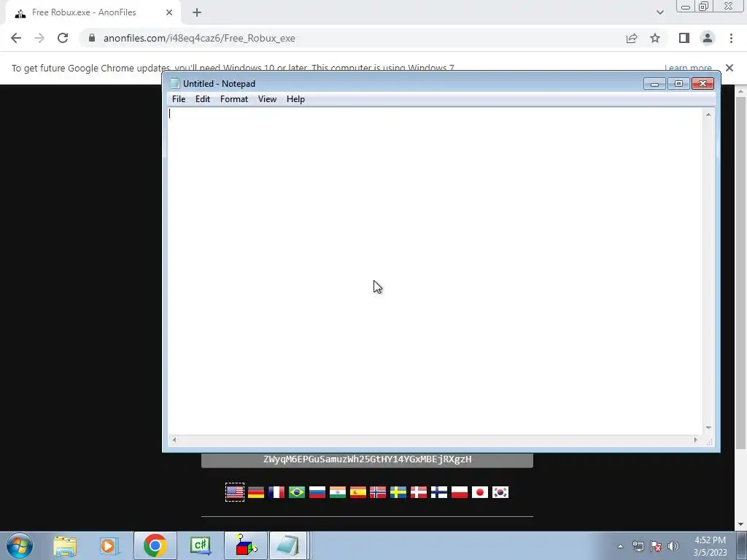
Task: Open Windows Explorer from the taskbar
Action: [65, 545]
